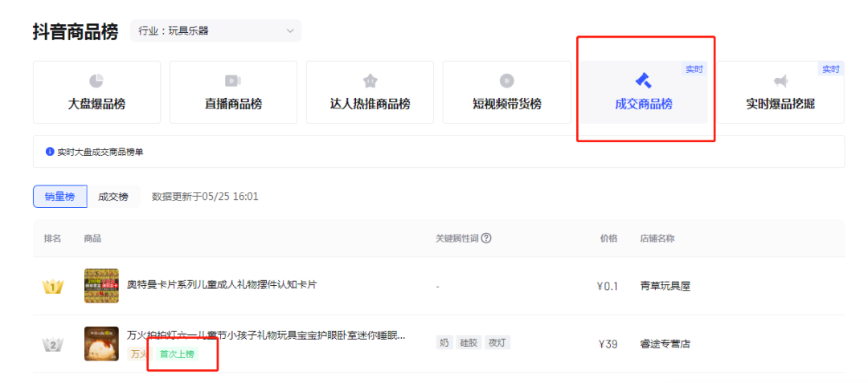Click the 排名 column header
This screenshot has height=383, width=868.
click(x=52, y=238)
